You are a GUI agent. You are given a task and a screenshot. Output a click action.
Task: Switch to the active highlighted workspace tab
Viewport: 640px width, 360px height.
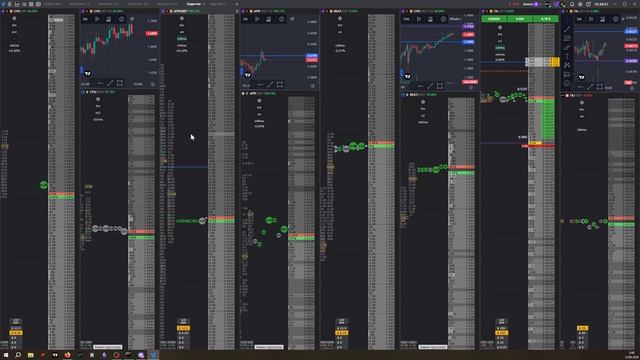[x=193, y=4]
